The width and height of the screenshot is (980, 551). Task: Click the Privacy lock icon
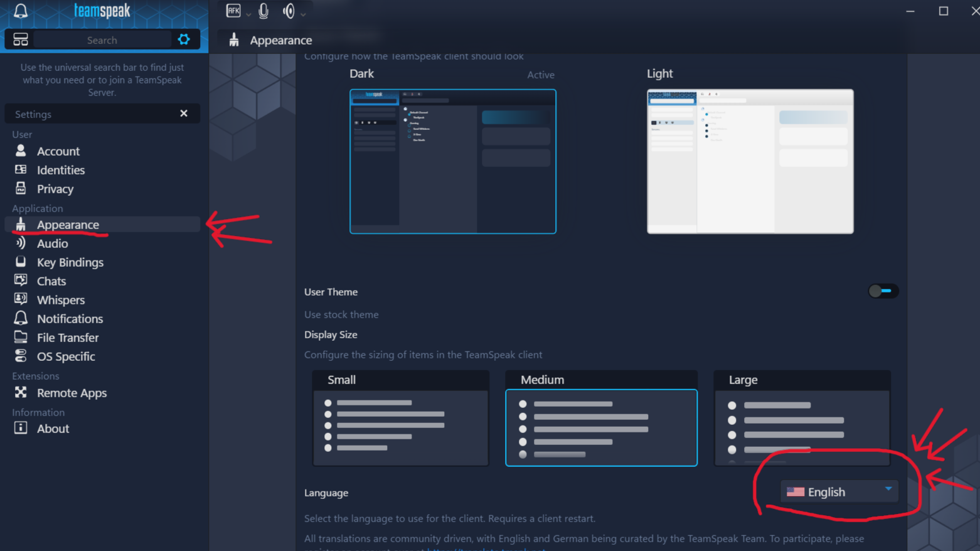[21, 188]
